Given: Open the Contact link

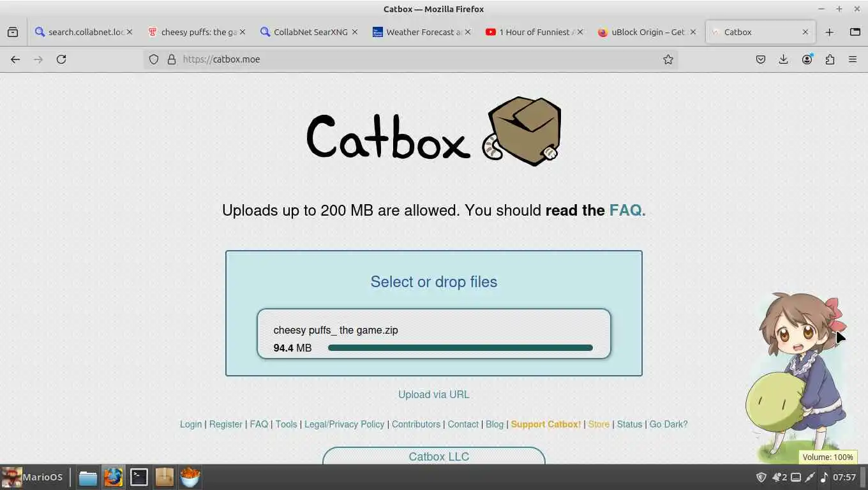Looking at the screenshot, I should click(463, 424).
